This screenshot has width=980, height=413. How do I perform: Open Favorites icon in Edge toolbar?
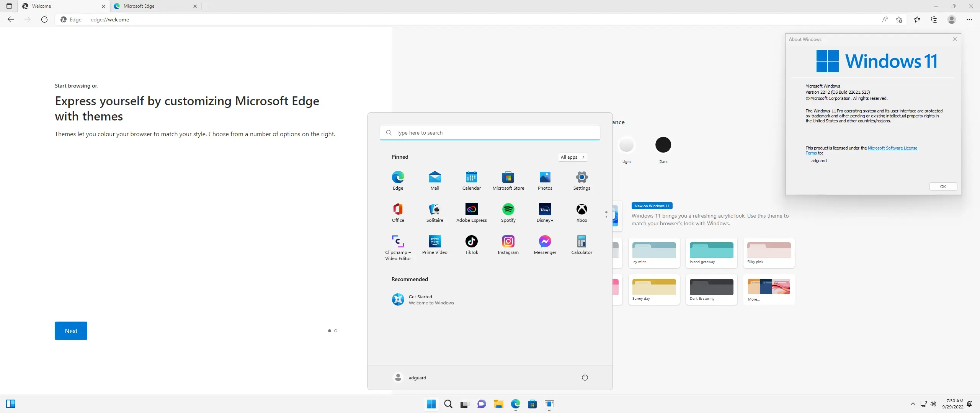point(917,20)
